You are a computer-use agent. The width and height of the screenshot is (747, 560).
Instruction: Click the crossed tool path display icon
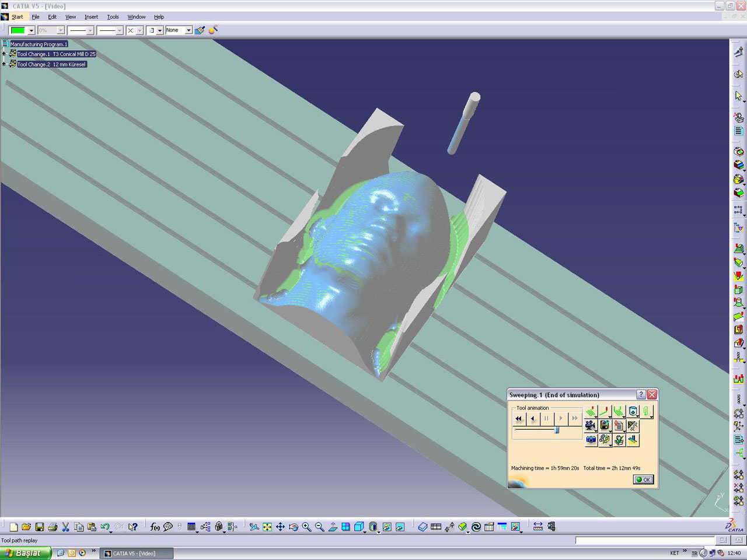click(x=633, y=426)
